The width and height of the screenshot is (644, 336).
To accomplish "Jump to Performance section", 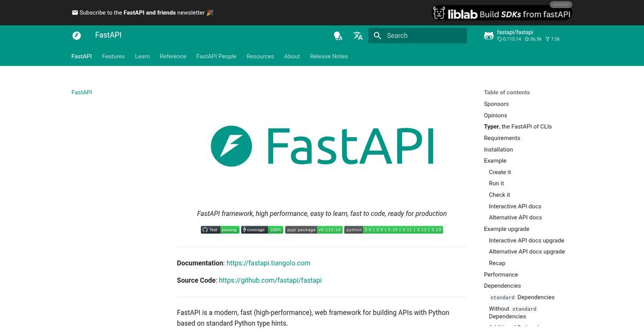I will point(501,274).
